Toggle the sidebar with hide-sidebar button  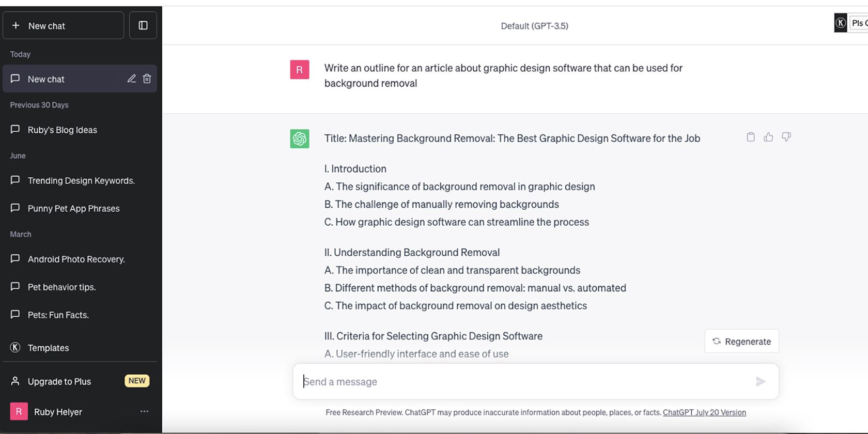[143, 25]
